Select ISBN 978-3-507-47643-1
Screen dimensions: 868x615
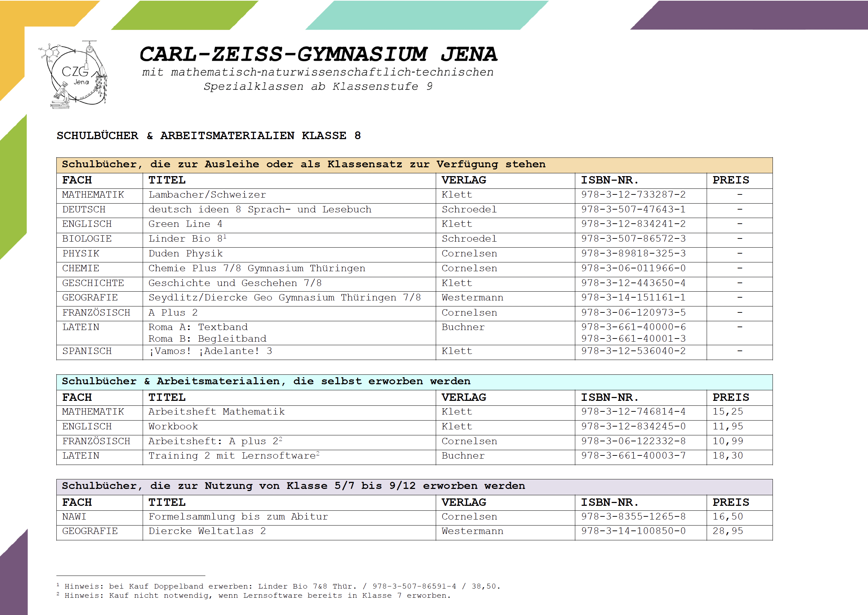(x=633, y=210)
